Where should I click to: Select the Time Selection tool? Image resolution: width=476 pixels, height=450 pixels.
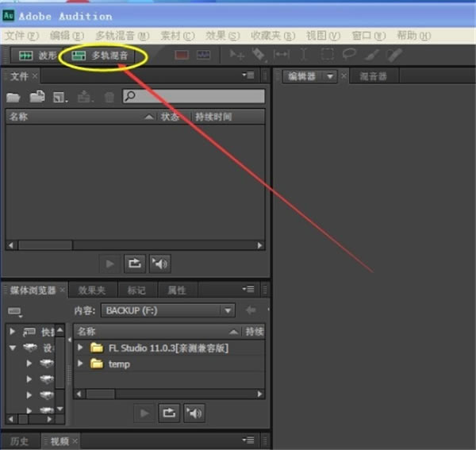(x=304, y=55)
